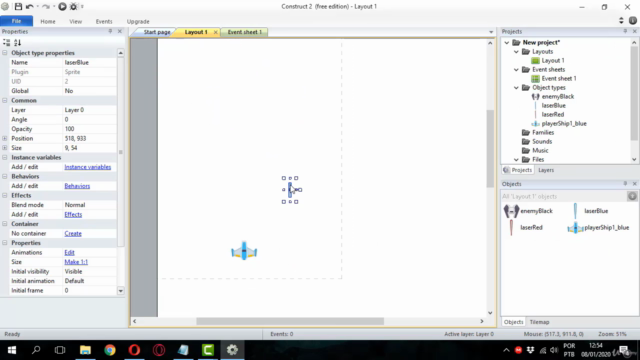
Task: Click the search clear icon in Objects panel
Action: (632, 196)
